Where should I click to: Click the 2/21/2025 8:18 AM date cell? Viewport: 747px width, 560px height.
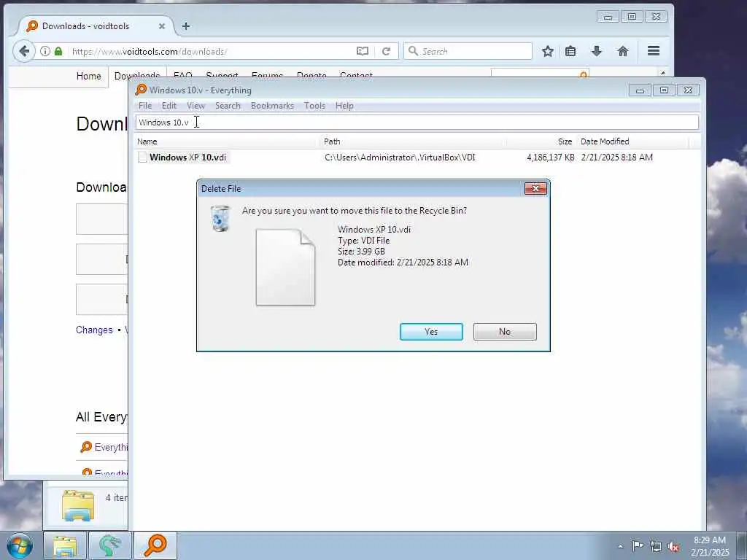[616, 157]
